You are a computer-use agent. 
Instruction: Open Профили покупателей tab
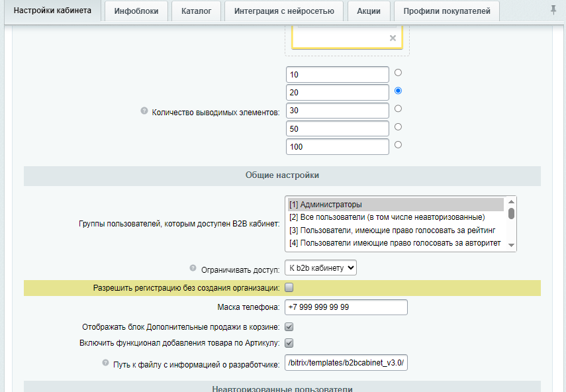(447, 11)
